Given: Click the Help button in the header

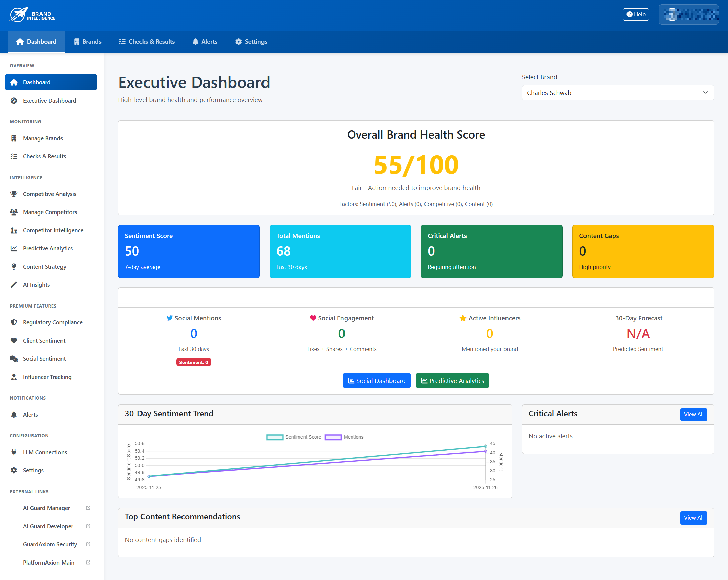Looking at the screenshot, I should [x=636, y=14].
